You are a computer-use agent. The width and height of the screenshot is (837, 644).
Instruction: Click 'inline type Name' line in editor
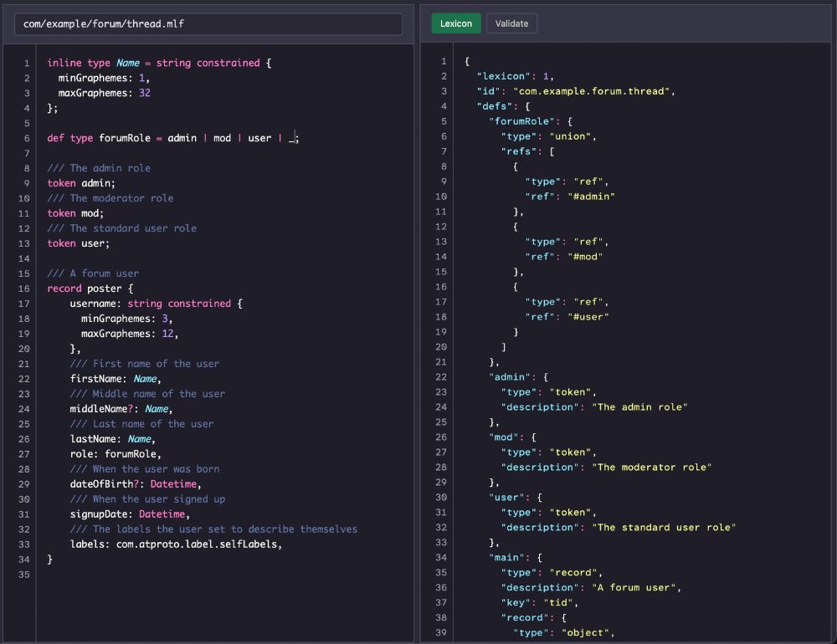click(159, 63)
